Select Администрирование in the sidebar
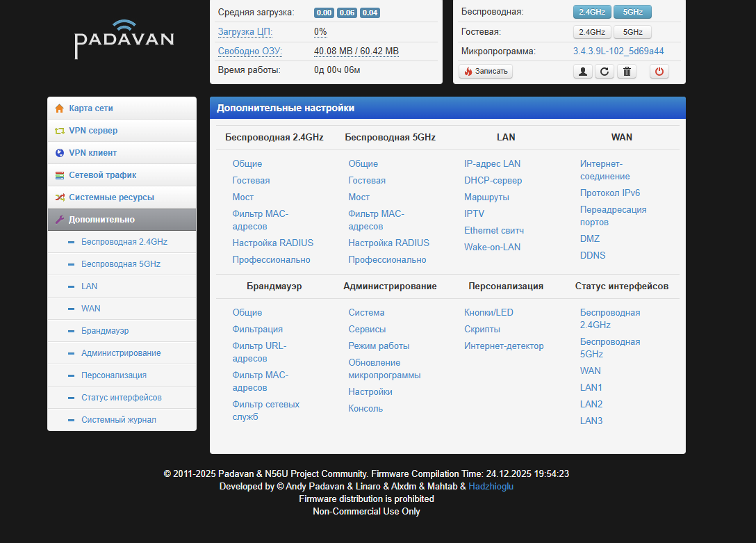The height and width of the screenshot is (543, 756). (120, 353)
